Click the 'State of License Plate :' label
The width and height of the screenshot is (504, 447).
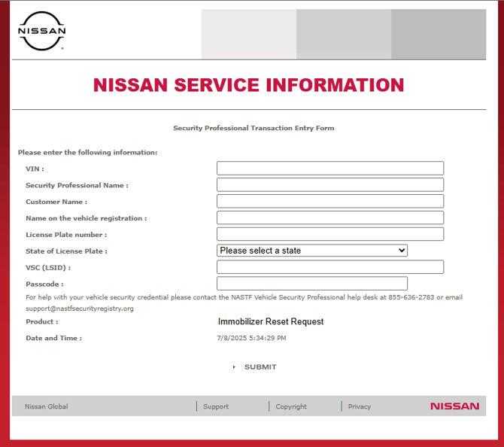pyautogui.click(x=66, y=251)
